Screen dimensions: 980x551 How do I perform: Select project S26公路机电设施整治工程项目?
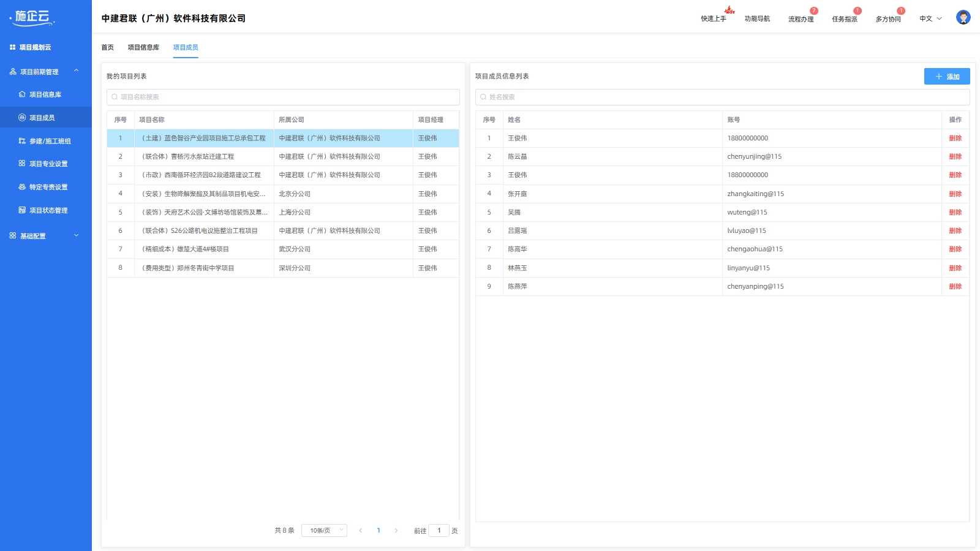tap(283, 230)
